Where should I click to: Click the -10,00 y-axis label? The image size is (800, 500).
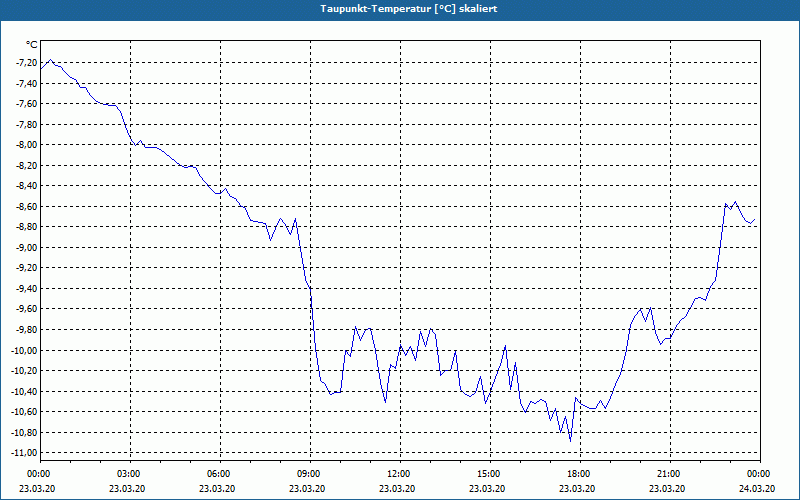click(25, 351)
